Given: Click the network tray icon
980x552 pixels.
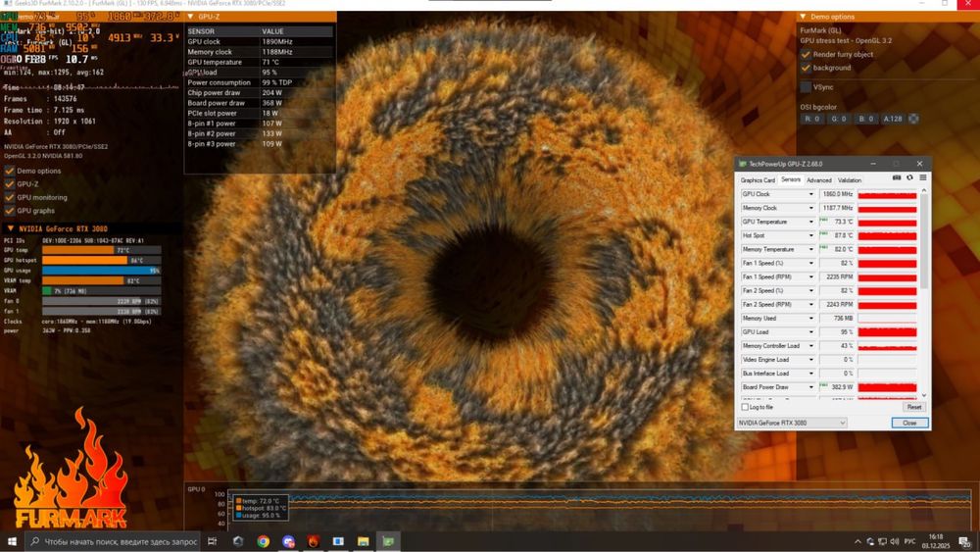Looking at the screenshot, I should pyautogui.click(x=883, y=541).
